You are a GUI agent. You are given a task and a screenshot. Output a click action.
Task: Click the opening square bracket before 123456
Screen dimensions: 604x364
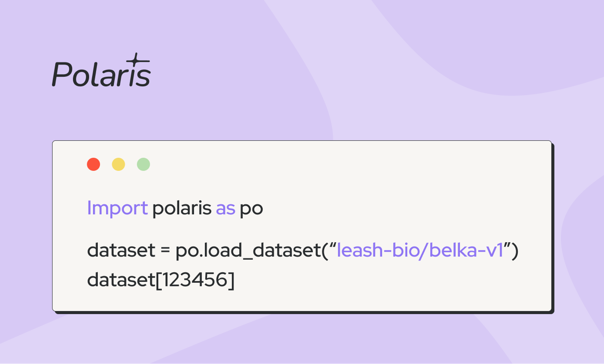[159, 280]
